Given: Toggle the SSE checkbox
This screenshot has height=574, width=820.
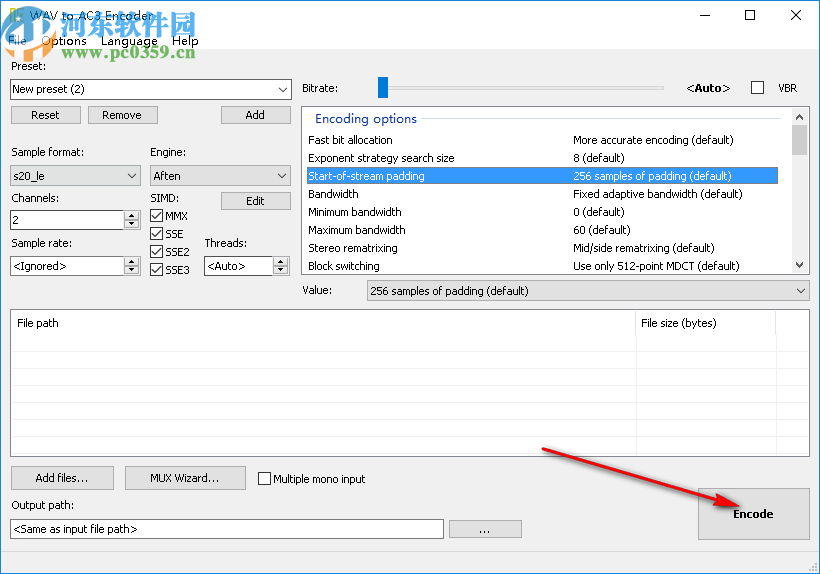Looking at the screenshot, I should coord(156,234).
